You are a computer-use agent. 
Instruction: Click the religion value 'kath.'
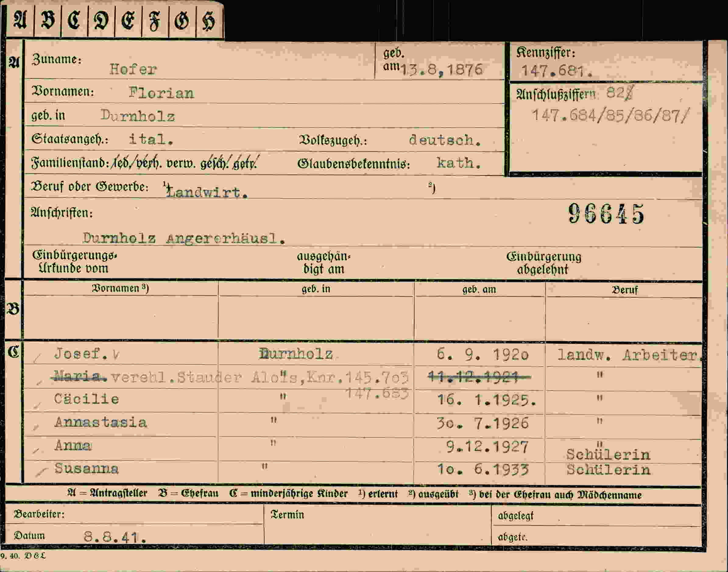pyautogui.click(x=459, y=163)
